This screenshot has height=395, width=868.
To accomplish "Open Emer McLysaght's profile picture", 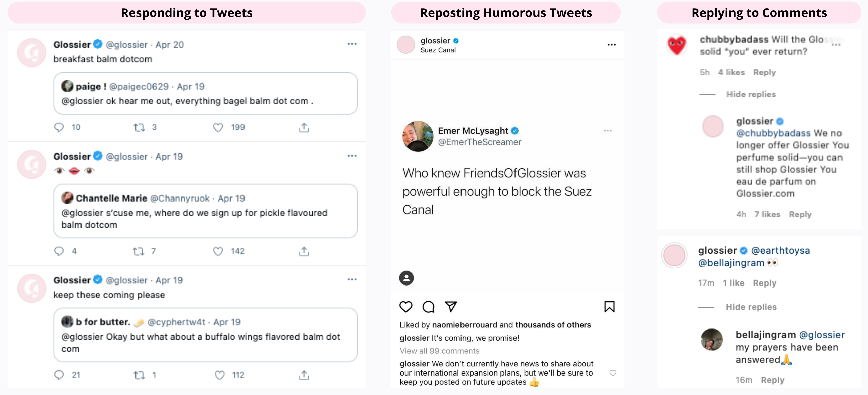I will tap(418, 136).
